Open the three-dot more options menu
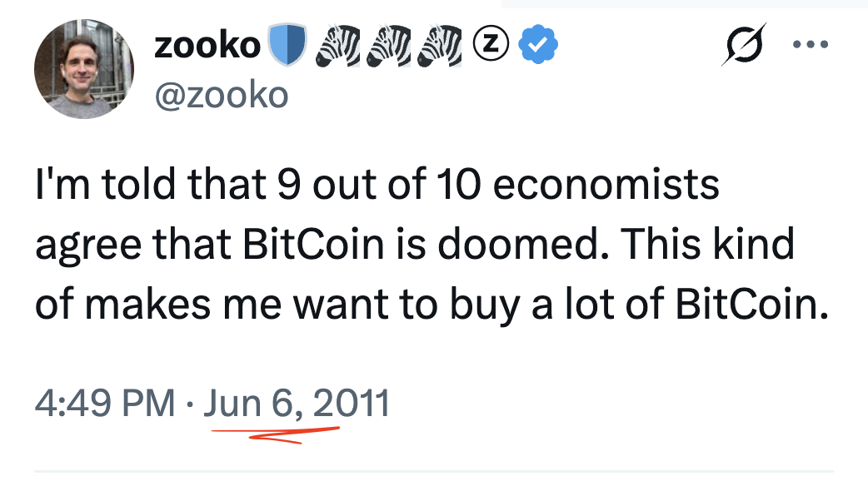This screenshot has height=481, width=868. coord(811,45)
